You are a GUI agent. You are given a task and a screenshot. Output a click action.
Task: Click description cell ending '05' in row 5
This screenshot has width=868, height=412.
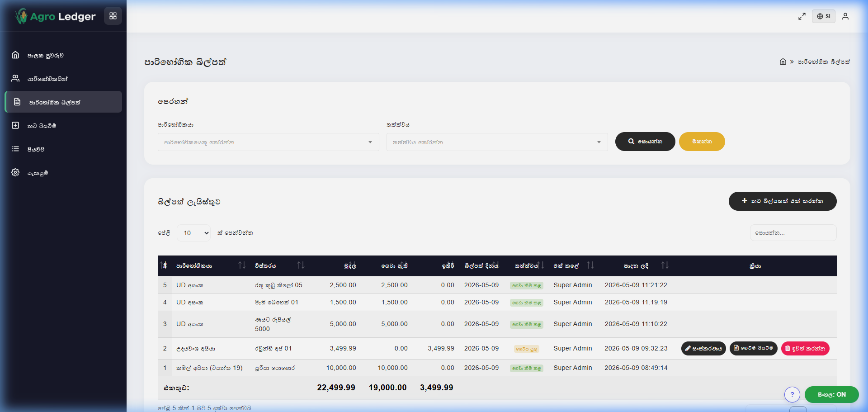278,285
